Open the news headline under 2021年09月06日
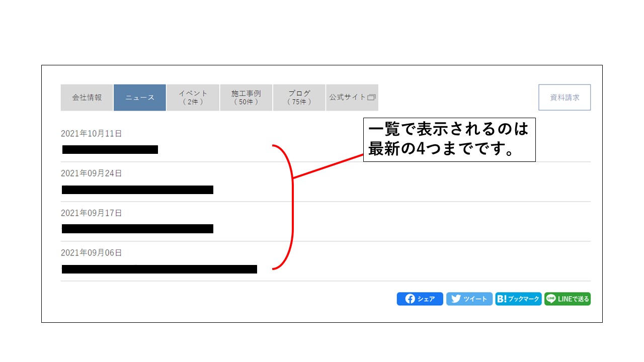Image resolution: width=644 pixels, height=362 pixels. point(159,269)
